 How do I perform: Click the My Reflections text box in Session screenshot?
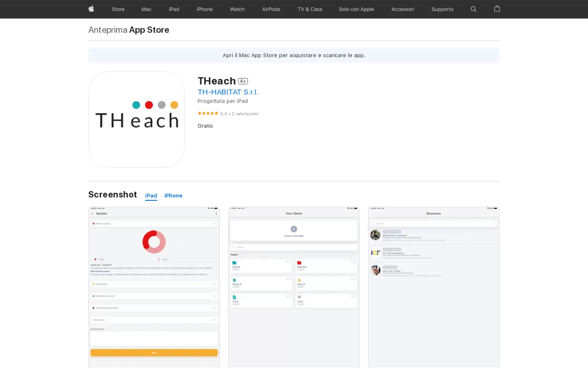154,338
